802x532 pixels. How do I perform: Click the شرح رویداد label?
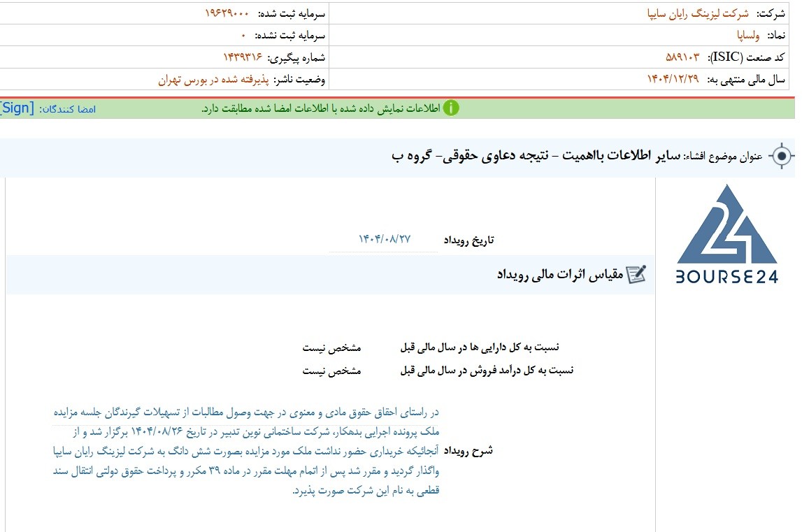coord(468,451)
